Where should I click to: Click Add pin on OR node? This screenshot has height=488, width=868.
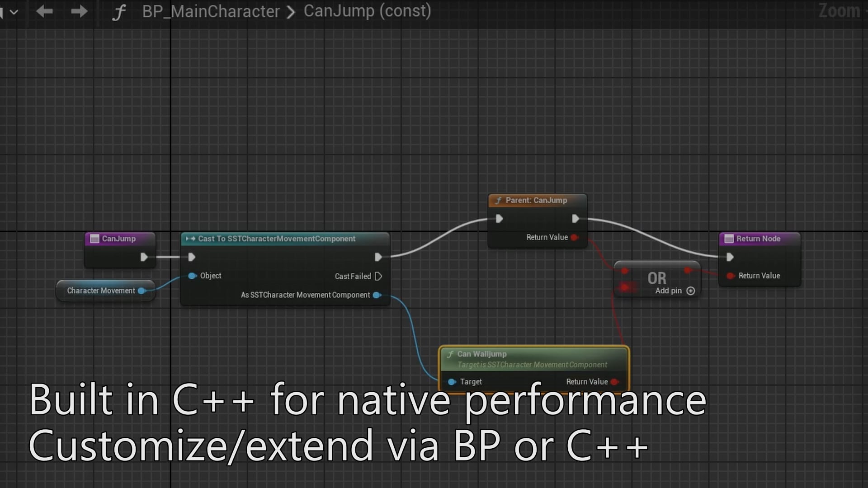(690, 291)
